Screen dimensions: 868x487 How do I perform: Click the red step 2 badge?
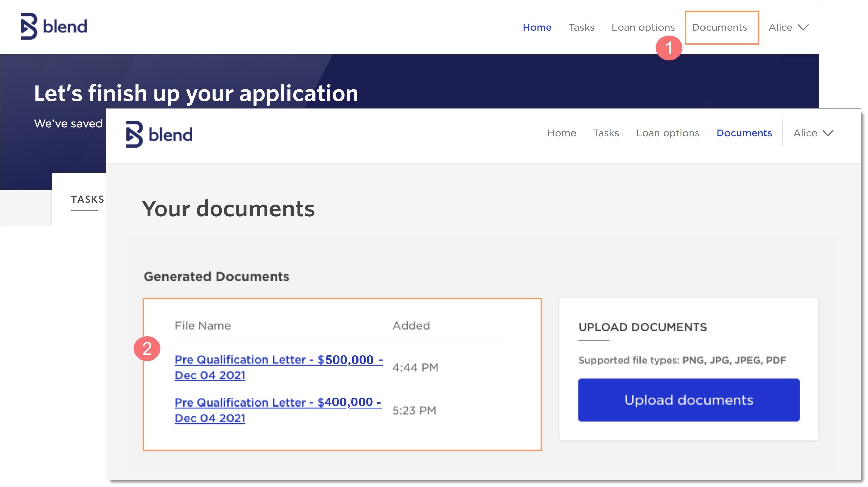(147, 348)
